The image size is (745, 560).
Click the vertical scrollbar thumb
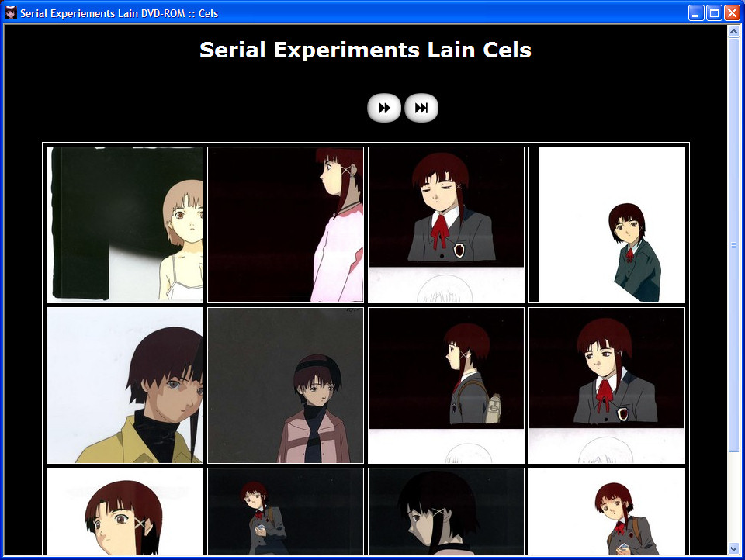tap(733, 244)
